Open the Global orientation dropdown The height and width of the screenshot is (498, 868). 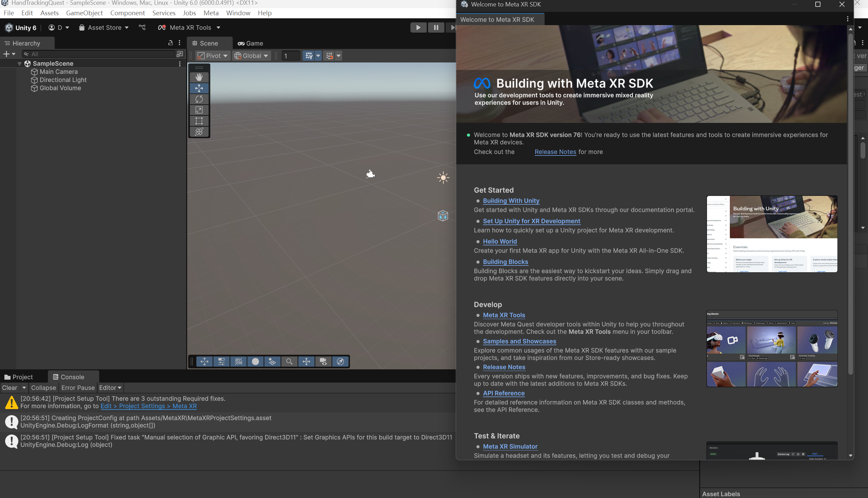251,55
